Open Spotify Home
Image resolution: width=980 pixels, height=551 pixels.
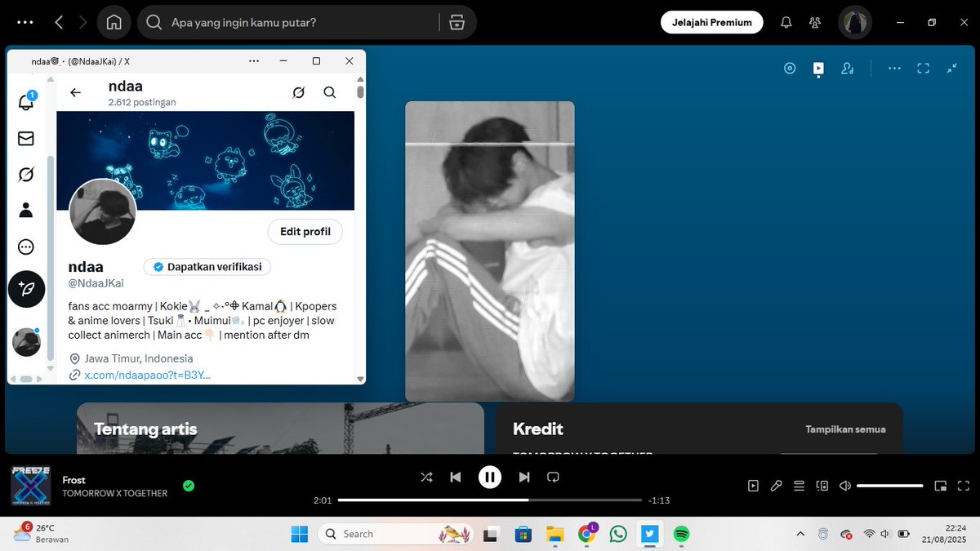(x=114, y=22)
